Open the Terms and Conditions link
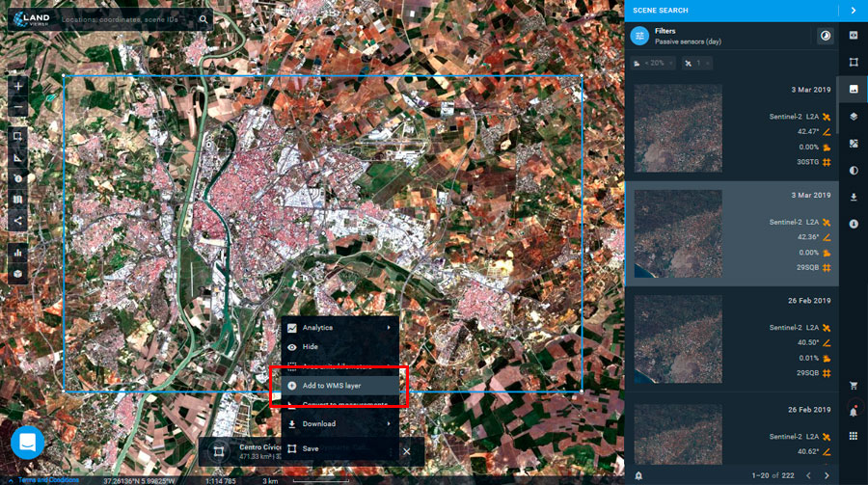This screenshot has width=868, height=485. coord(48,480)
